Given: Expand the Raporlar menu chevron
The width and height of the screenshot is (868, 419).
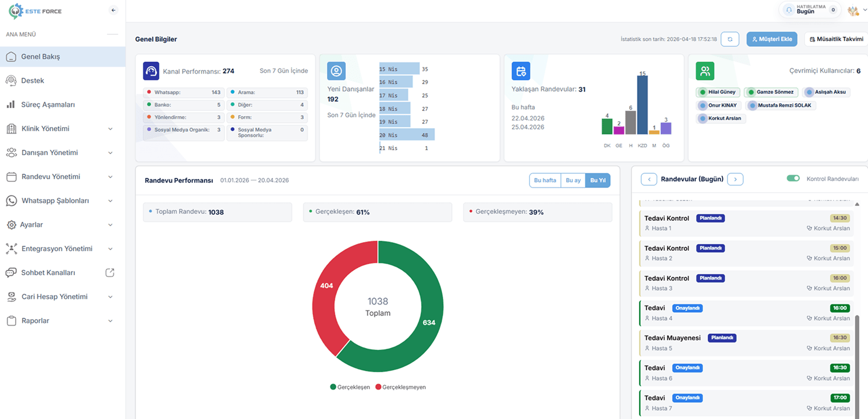Looking at the screenshot, I should (110, 321).
